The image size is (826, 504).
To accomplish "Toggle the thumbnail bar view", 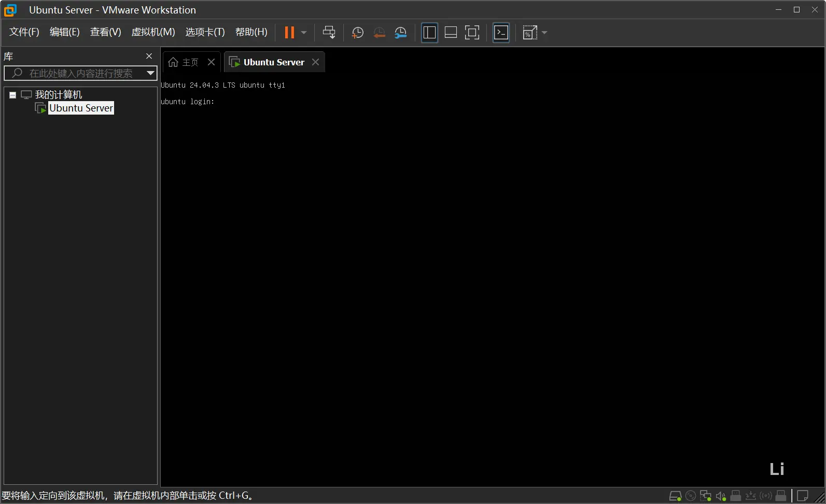I will (x=451, y=33).
